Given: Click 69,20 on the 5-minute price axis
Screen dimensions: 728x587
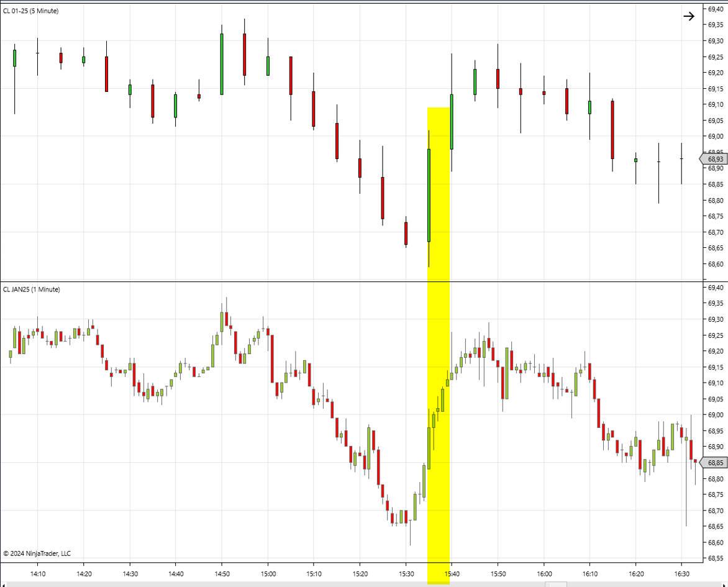Looking at the screenshot, I should pos(716,73).
